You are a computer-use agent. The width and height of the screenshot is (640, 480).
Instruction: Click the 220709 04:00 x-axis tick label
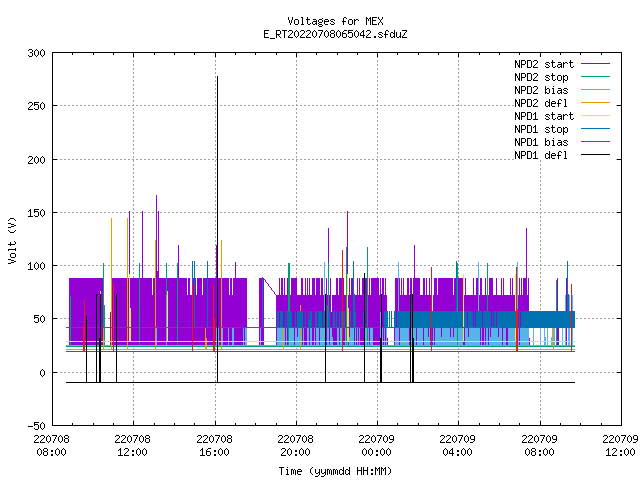click(458, 445)
